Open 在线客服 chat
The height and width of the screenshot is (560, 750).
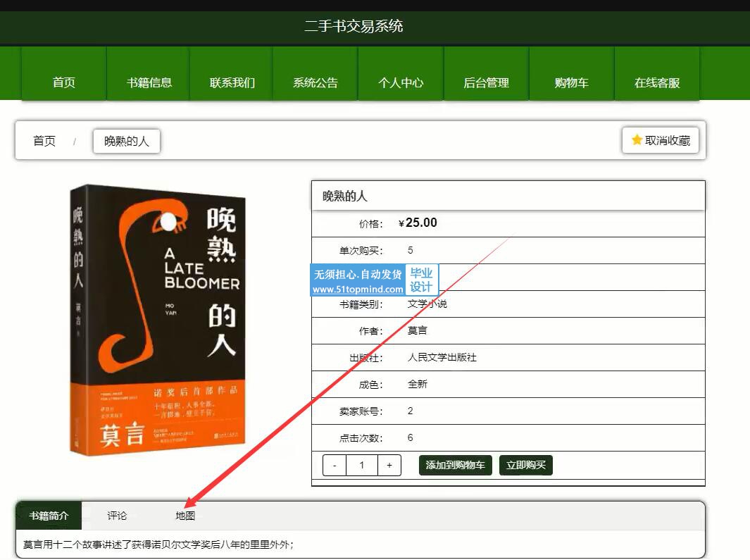click(657, 73)
